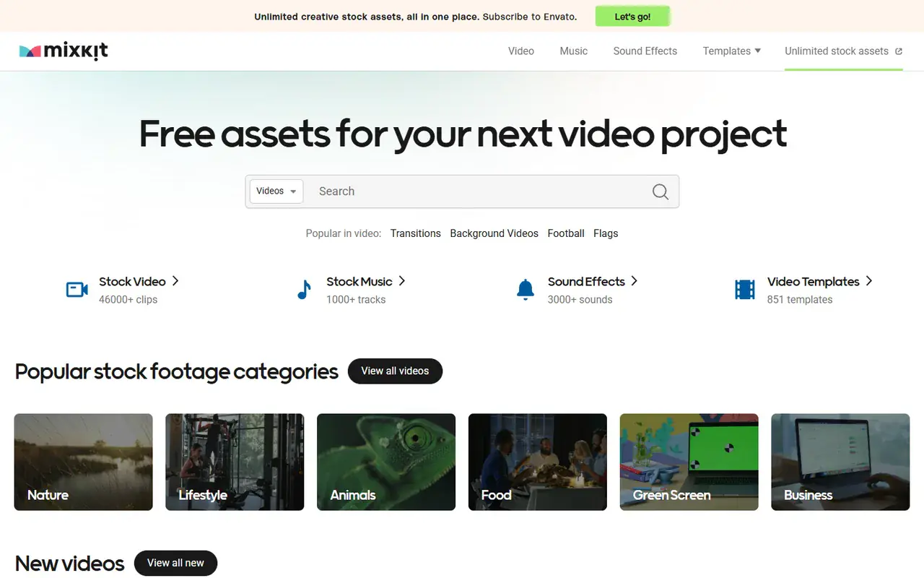The width and height of the screenshot is (924, 578).
Task: Open the Video nav item
Action: pos(520,51)
